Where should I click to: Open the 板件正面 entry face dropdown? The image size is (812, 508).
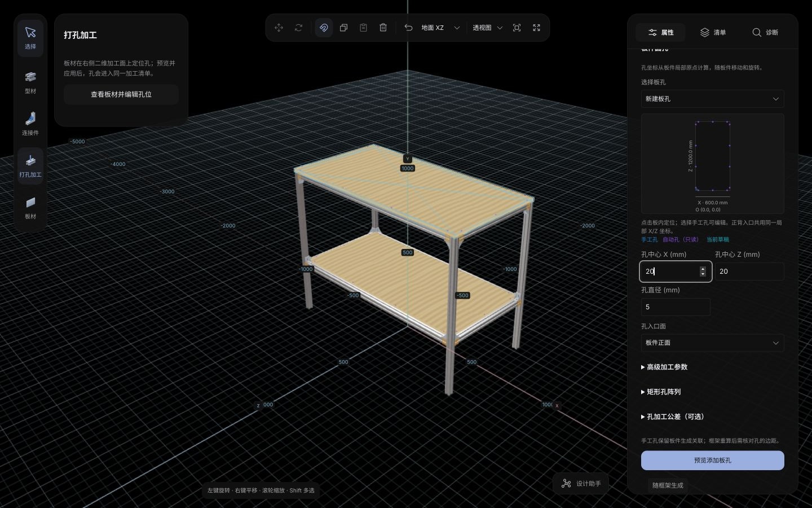pyautogui.click(x=712, y=343)
